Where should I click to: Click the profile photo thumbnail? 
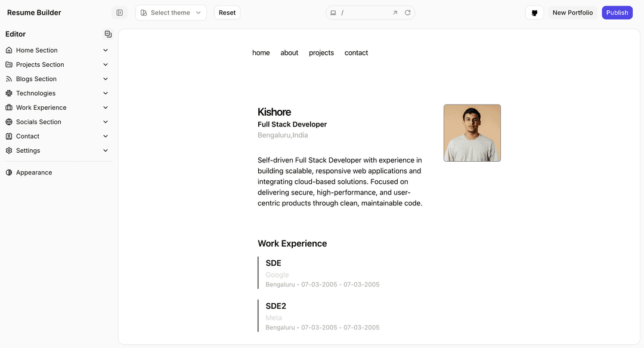[x=472, y=133]
